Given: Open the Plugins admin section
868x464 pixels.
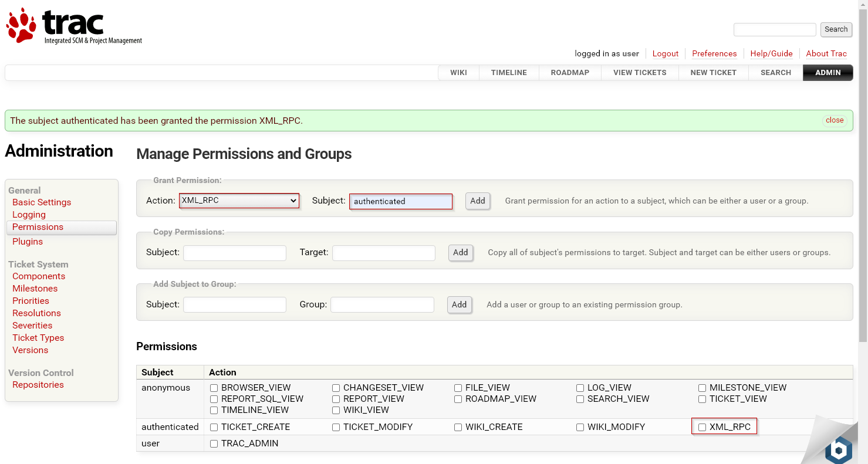Looking at the screenshot, I should [27, 241].
